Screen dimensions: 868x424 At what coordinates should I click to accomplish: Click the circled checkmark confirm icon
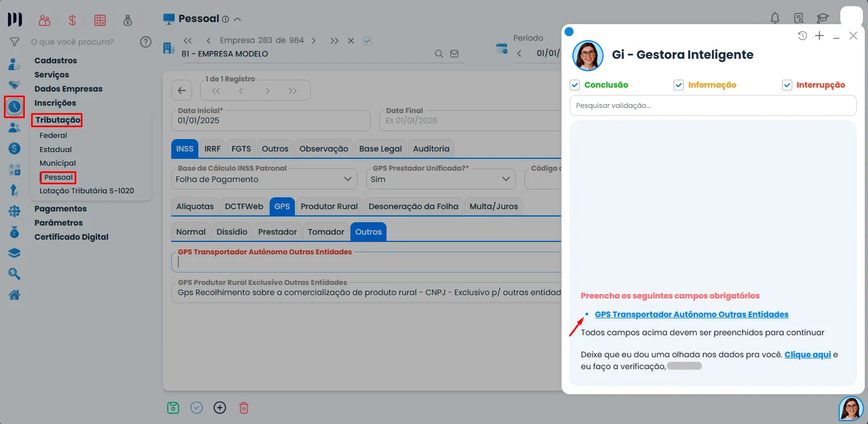click(x=197, y=408)
